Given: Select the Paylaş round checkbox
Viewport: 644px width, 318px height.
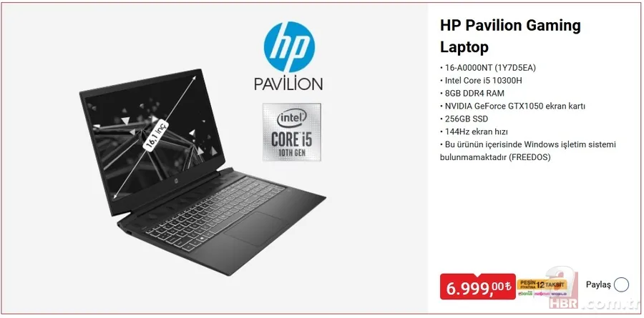Looking at the screenshot, I should click(x=621, y=284).
